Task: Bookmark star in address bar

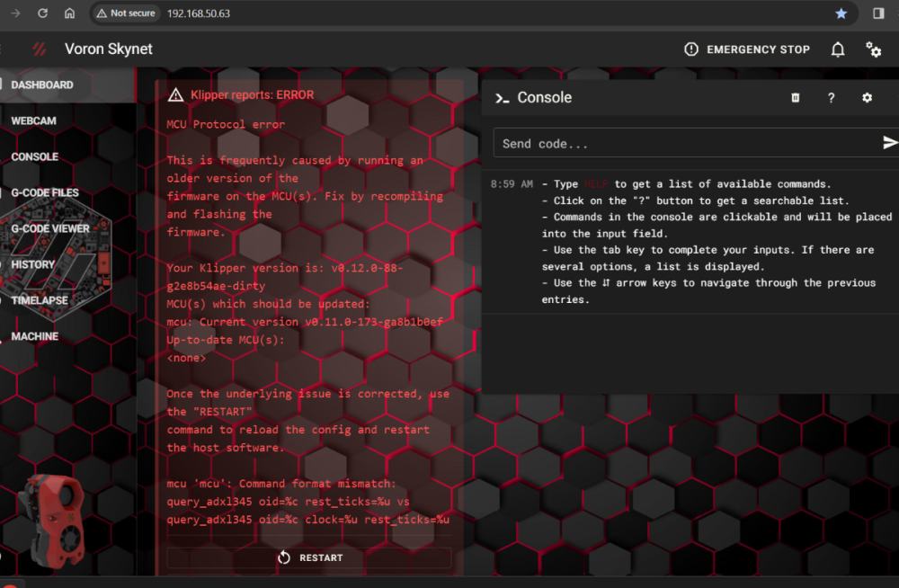Action: click(x=841, y=13)
